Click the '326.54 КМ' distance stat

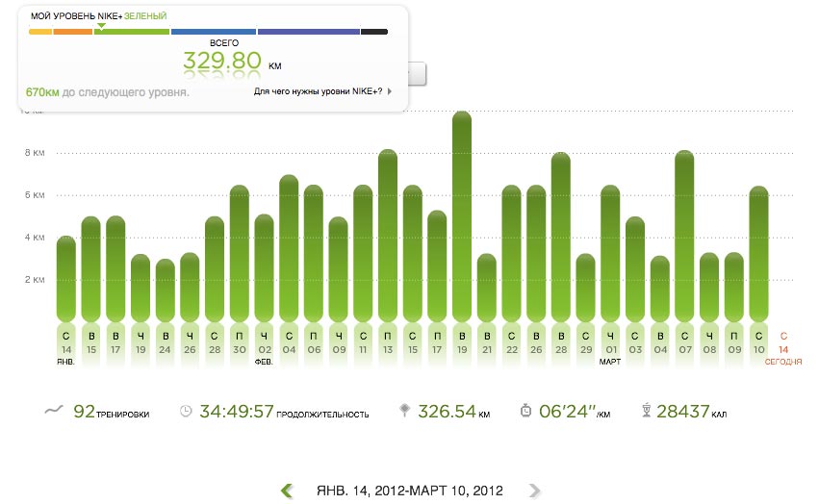click(x=454, y=412)
